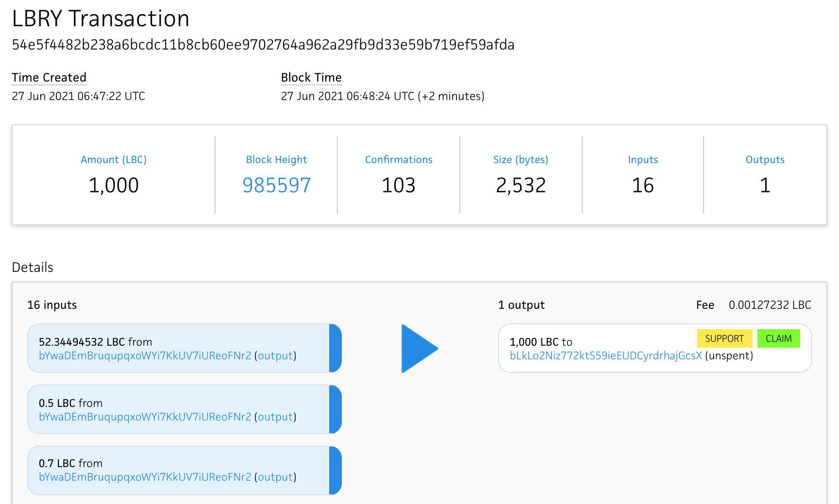Click the Amount (LBC) label

click(114, 159)
